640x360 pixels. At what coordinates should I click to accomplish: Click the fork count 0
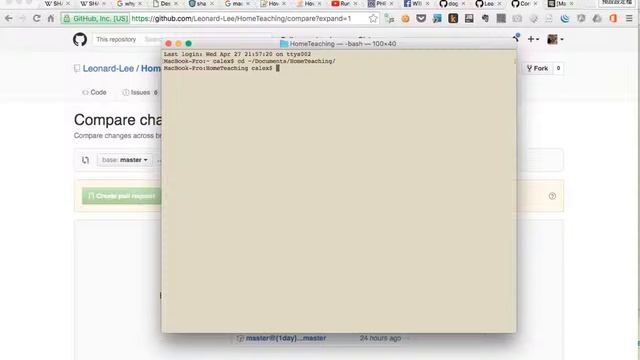click(558, 68)
